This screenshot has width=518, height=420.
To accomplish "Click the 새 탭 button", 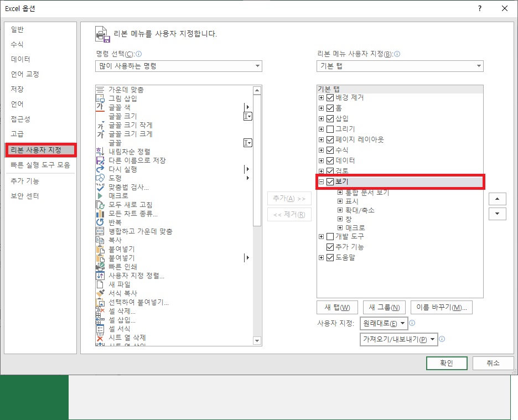I will tap(337, 307).
